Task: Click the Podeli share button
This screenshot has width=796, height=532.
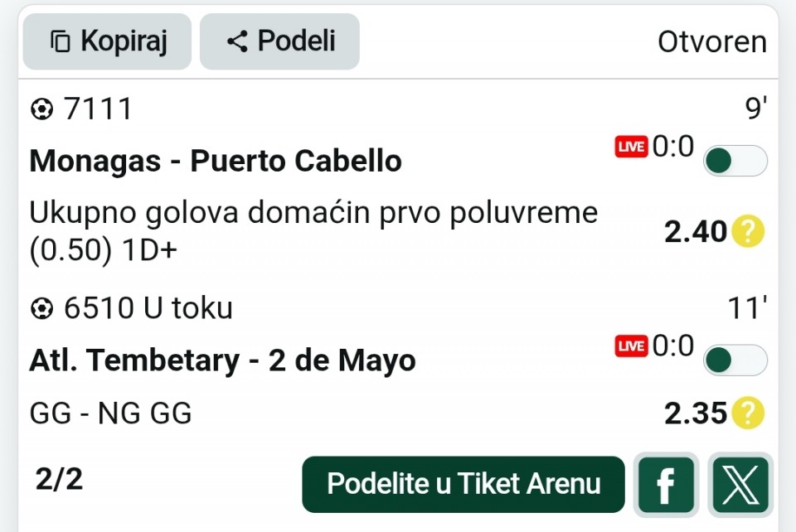Action: click(279, 41)
